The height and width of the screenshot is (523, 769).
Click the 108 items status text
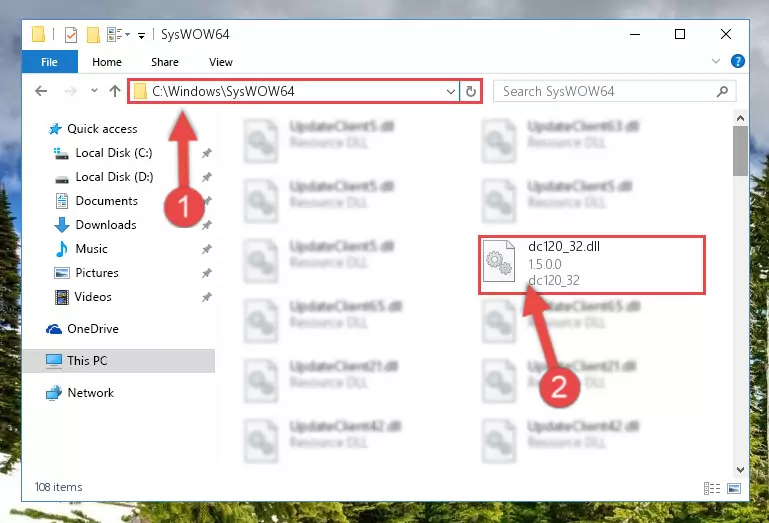click(x=58, y=487)
